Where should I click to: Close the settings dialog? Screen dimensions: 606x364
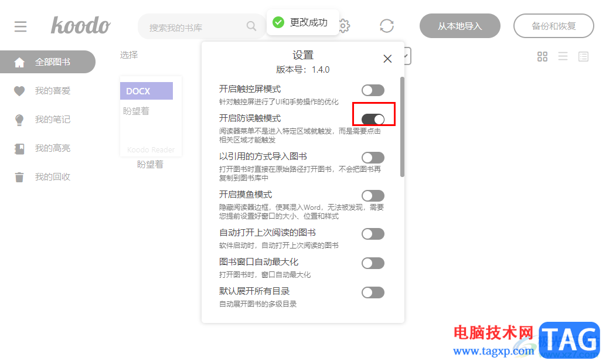point(387,59)
